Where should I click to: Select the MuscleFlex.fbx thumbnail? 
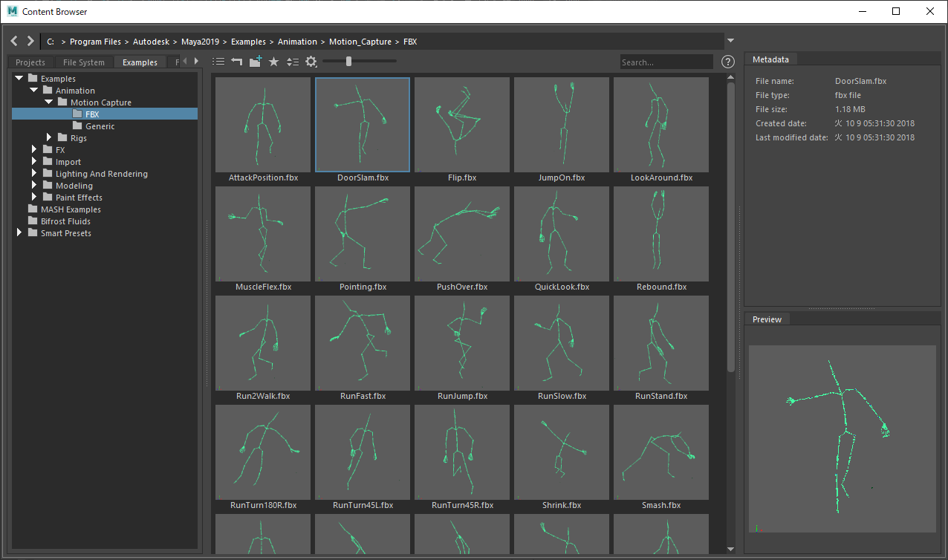click(263, 234)
